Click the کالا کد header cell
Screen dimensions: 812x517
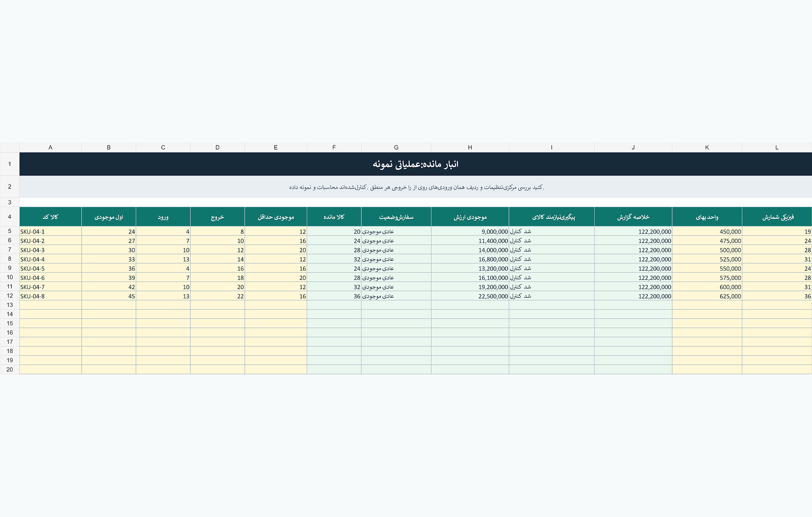click(x=50, y=217)
